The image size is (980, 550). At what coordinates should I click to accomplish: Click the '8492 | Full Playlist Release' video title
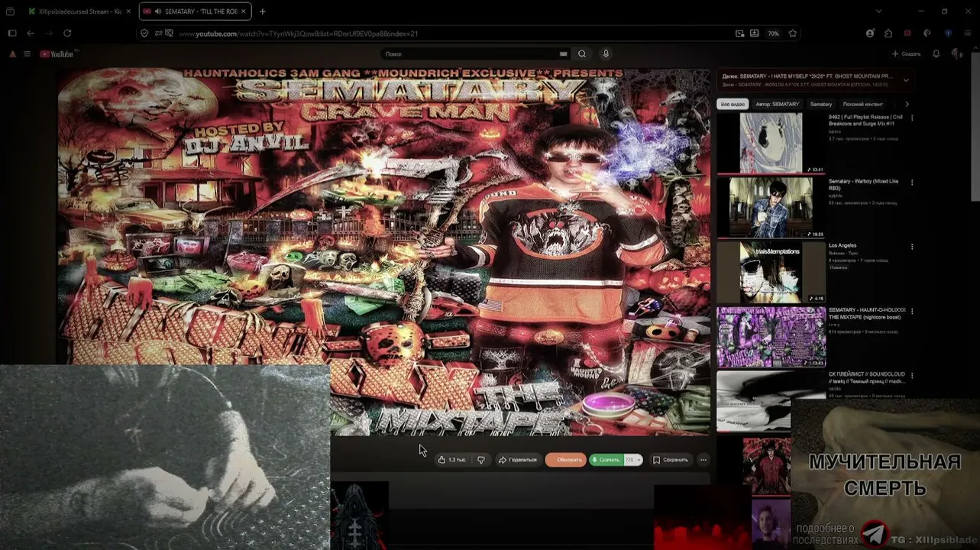click(x=865, y=120)
